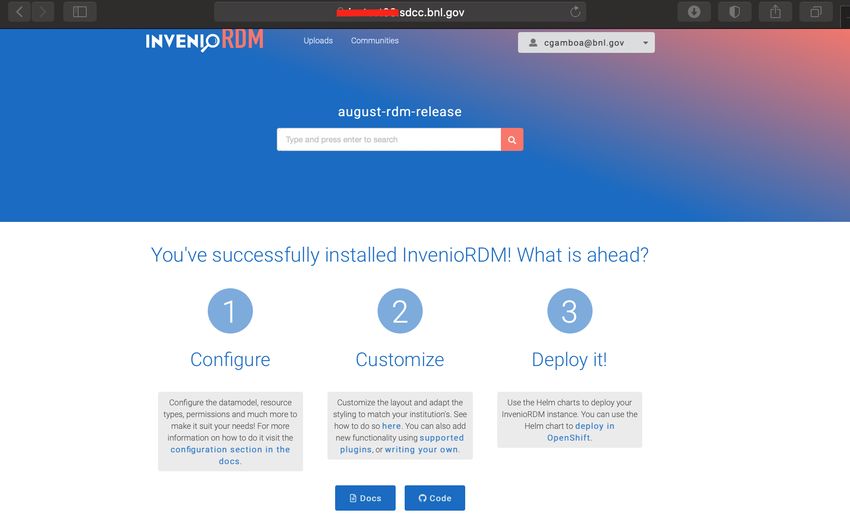Go forward with the browser forward arrow
This screenshot has height=526, width=850.
pos(43,11)
